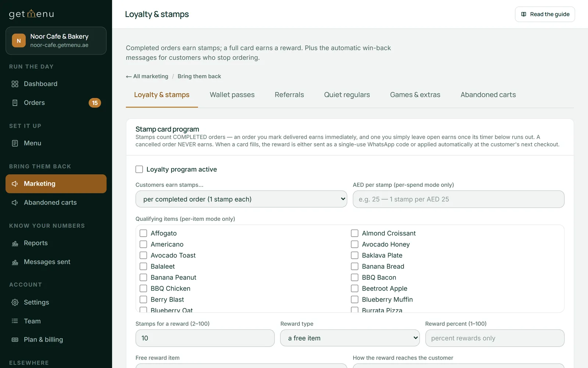Check the Banana Peanut item

pyautogui.click(x=143, y=277)
